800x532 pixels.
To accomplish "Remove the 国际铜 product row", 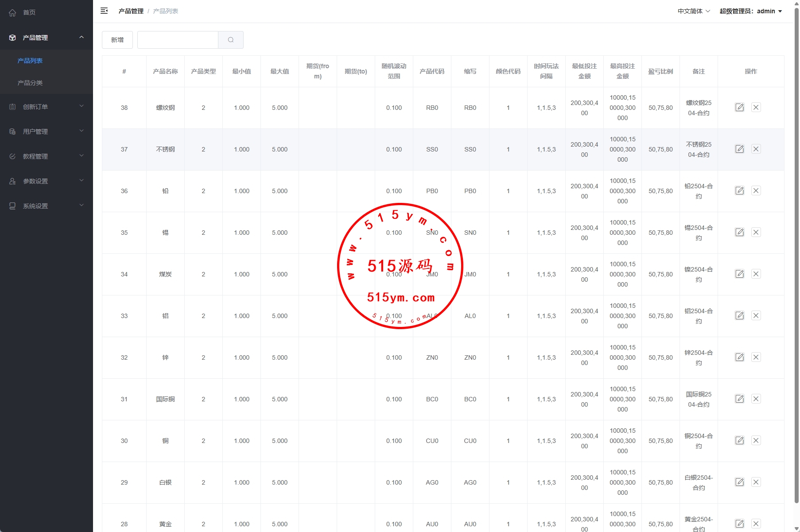I will [756, 399].
